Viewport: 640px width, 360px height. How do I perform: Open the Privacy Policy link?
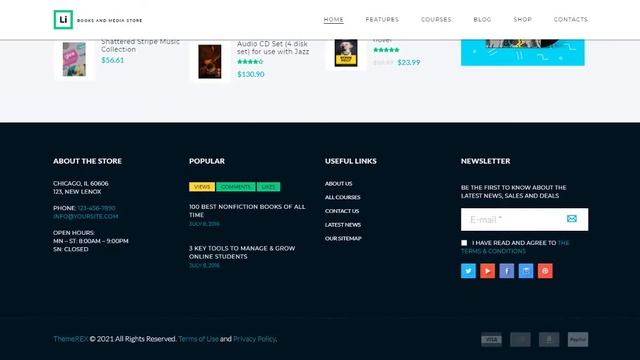[254, 339]
